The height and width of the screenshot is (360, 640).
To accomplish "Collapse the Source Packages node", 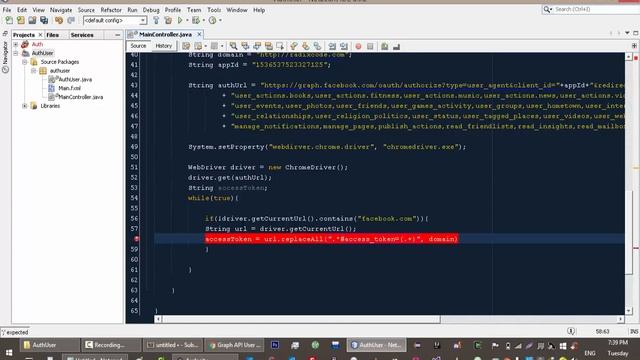I will 24,62.
